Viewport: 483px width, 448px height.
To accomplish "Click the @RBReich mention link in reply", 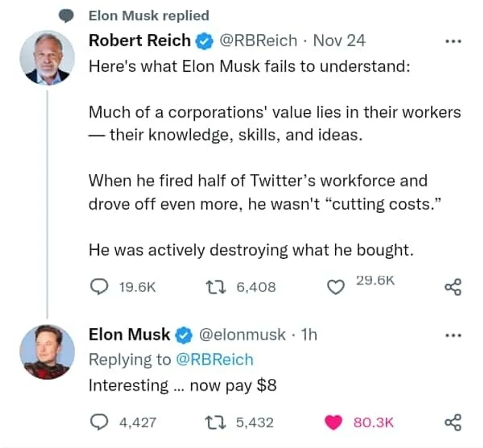I will [x=215, y=359].
